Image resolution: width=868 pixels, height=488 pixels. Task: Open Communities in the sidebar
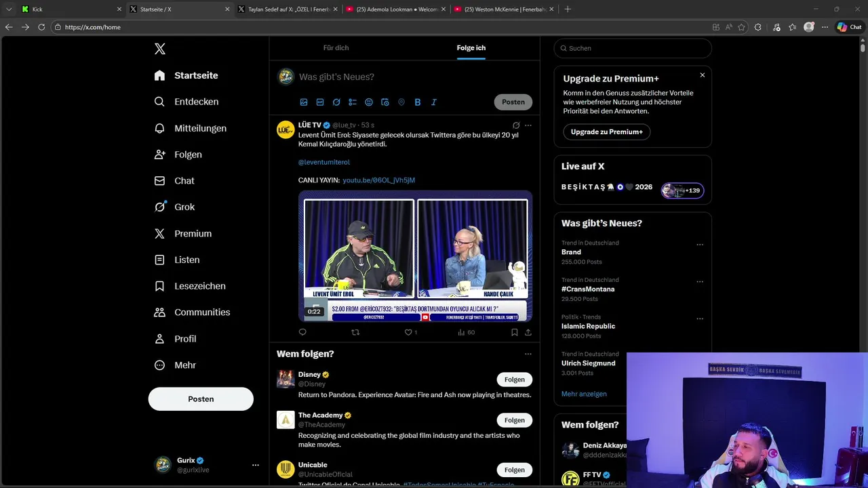point(193,312)
